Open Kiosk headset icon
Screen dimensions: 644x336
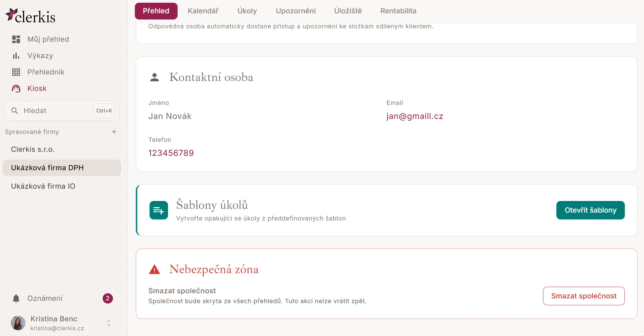pos(16,89)
